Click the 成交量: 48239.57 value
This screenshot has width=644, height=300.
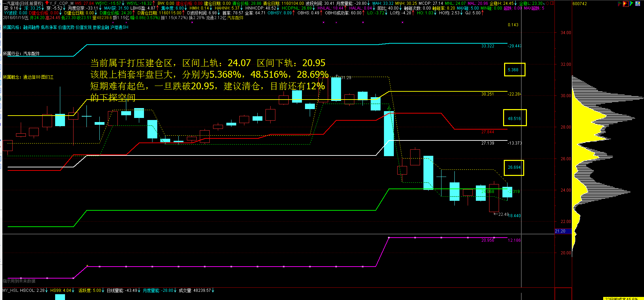195,290
